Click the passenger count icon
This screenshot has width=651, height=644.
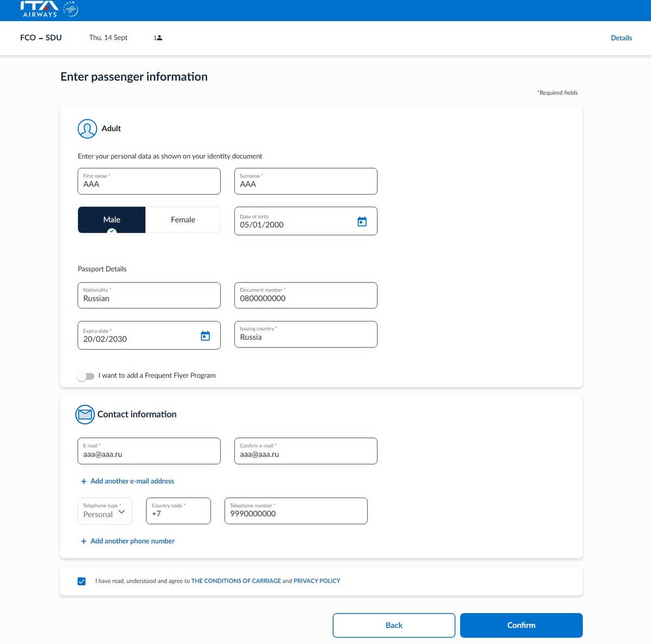[x=158, y=38]
